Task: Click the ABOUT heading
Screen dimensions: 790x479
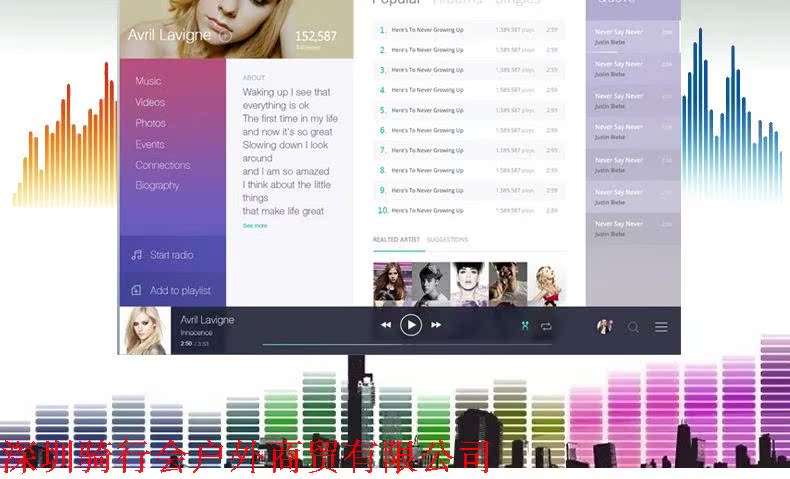Action: tap(253, 78)
